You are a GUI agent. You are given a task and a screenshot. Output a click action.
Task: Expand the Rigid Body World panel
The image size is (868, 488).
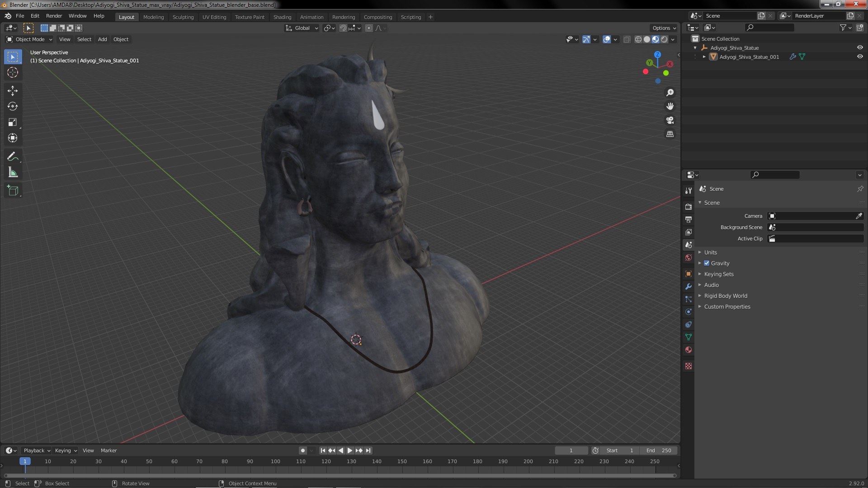[x=725, y=296]
